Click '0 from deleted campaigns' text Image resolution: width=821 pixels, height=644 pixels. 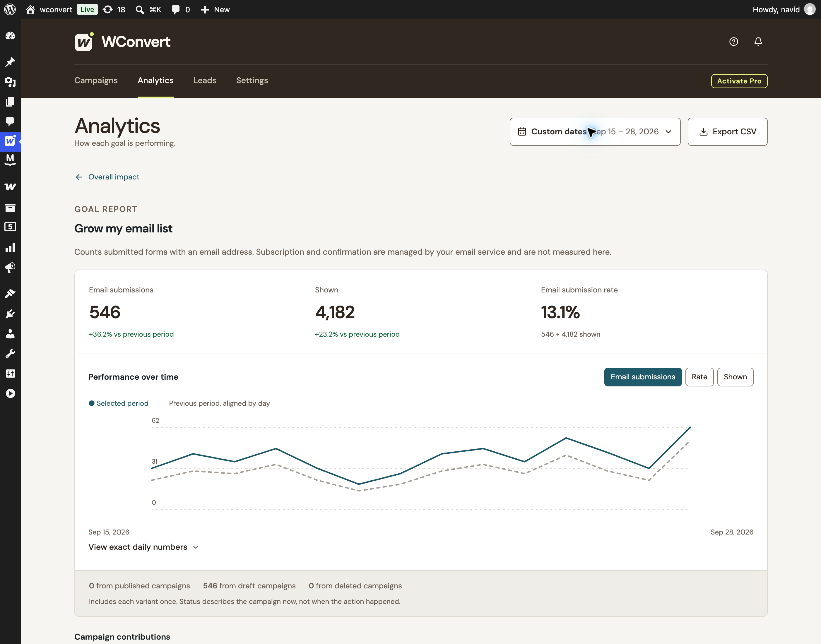pos(355,585)
